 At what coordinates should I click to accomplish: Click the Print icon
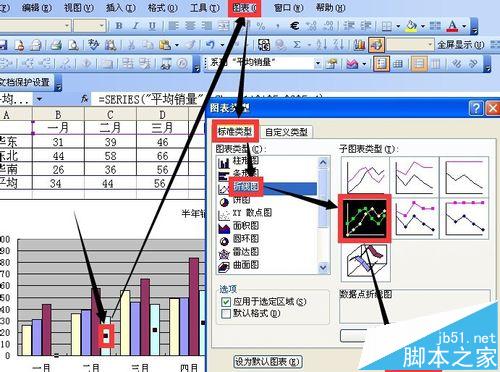[x=56, y=45]
